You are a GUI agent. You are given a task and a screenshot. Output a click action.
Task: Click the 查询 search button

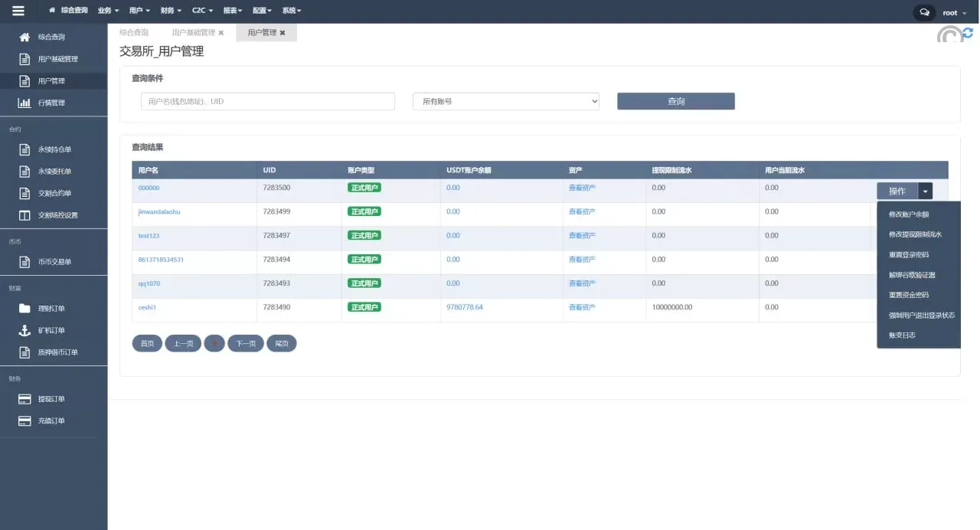tap(675, 101)
